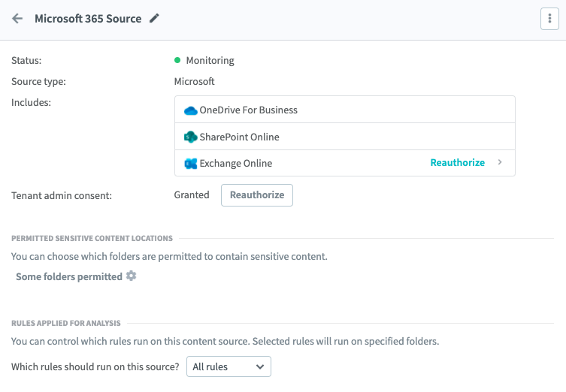Click the Some folders permitted text
The width and height of the screenshot is (566, 392).
[68, 276]
